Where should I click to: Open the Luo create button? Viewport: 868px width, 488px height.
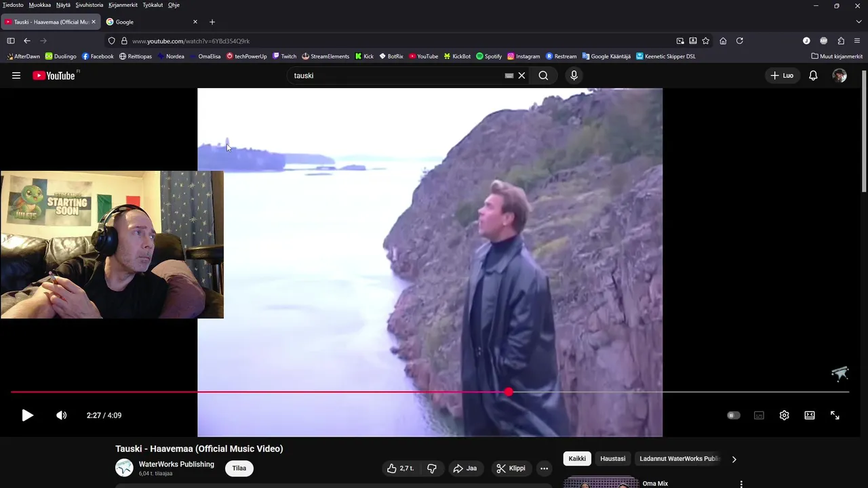point(782,76)
